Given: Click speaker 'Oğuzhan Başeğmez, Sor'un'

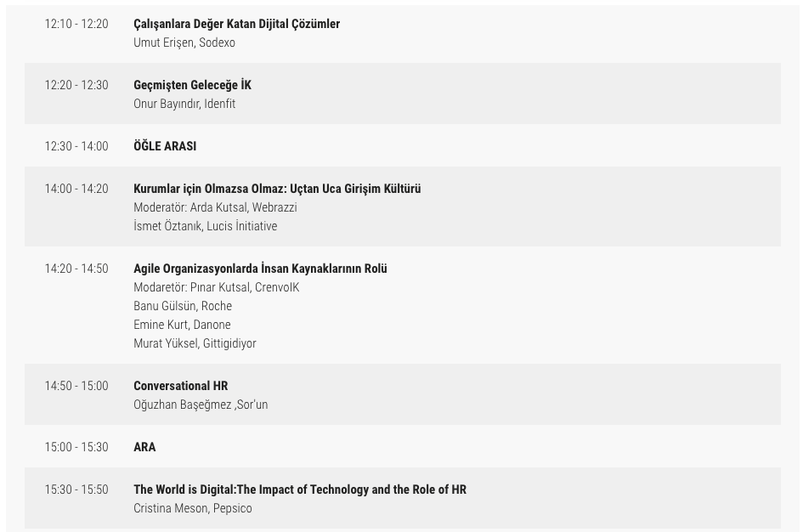Looking at the screenshot, I should (201, 405).
